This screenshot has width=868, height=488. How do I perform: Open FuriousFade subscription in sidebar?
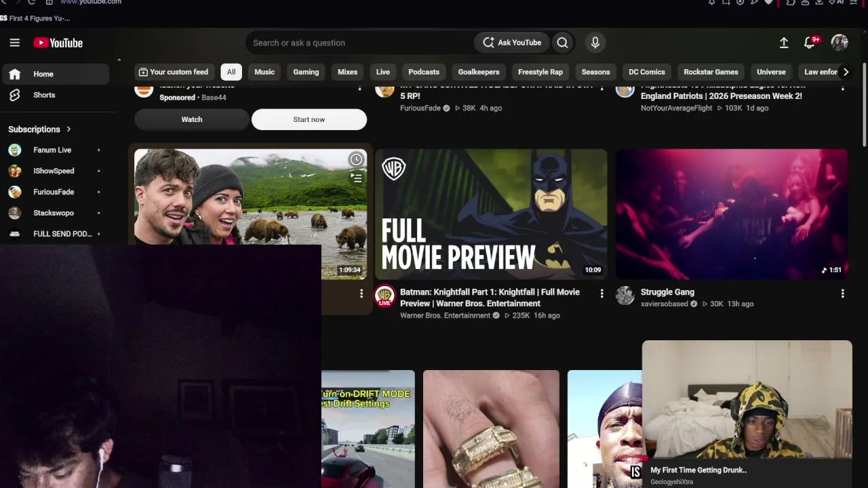point(54,192)
